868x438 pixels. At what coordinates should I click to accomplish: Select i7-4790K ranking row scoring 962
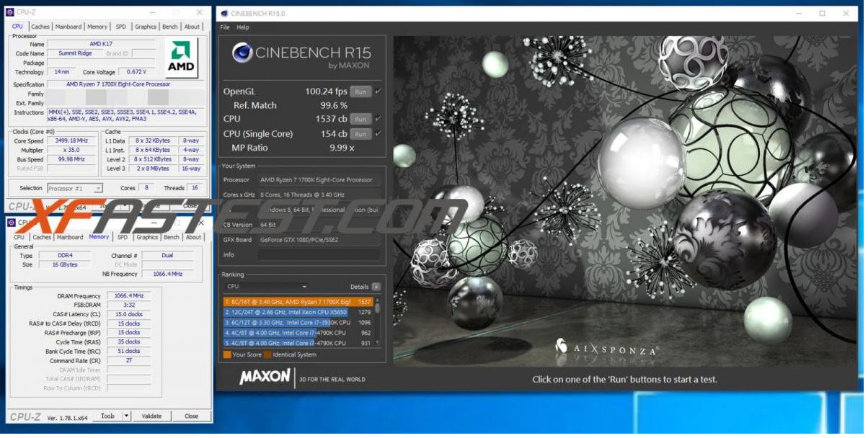click(x=298, y=333)
